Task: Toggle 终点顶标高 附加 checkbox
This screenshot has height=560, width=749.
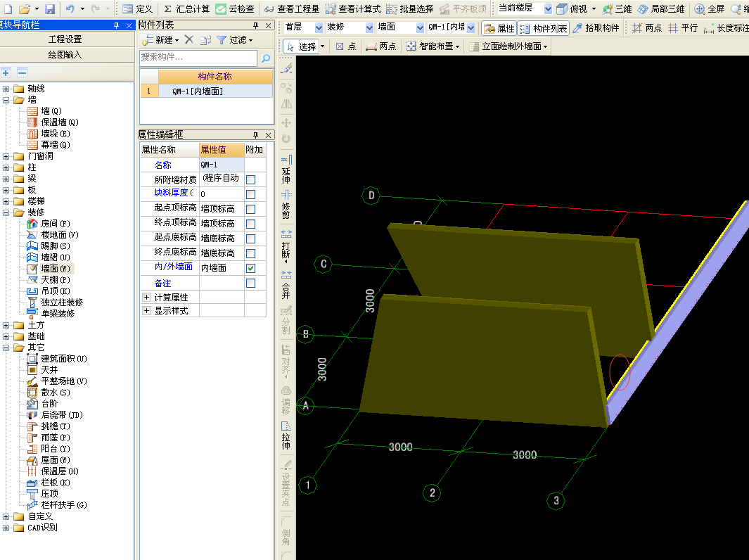Action: [x=250, y=224]
